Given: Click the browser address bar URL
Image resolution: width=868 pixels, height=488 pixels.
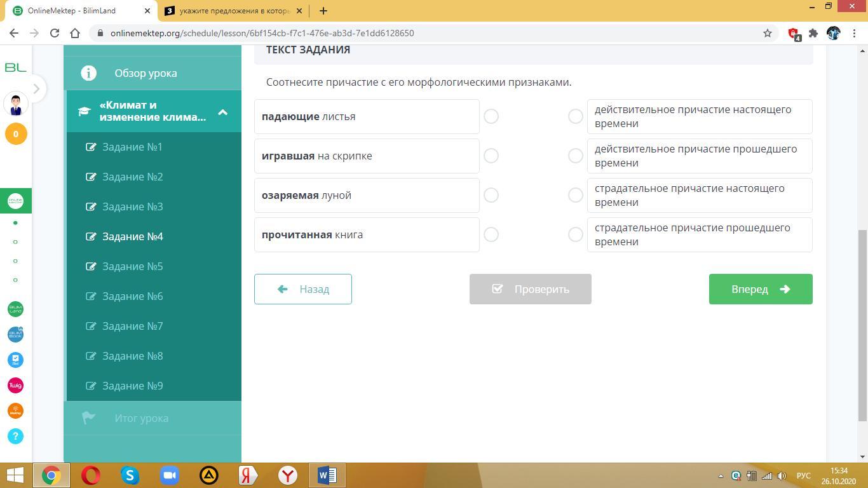Looking at the screenshot, I should [x=262, y=33].
